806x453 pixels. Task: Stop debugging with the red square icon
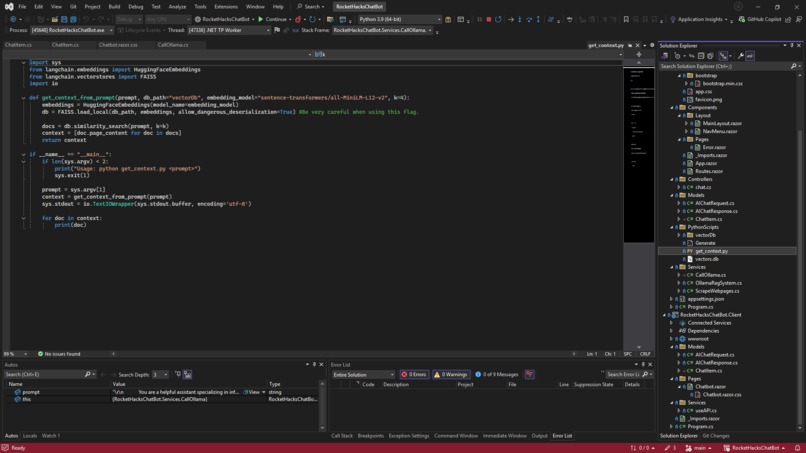pos(488,19)
